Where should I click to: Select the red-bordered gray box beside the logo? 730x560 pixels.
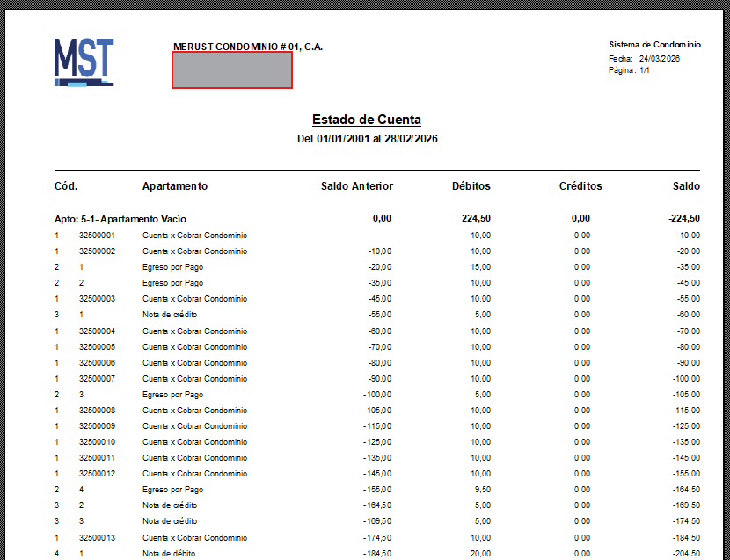coord(231,70)
